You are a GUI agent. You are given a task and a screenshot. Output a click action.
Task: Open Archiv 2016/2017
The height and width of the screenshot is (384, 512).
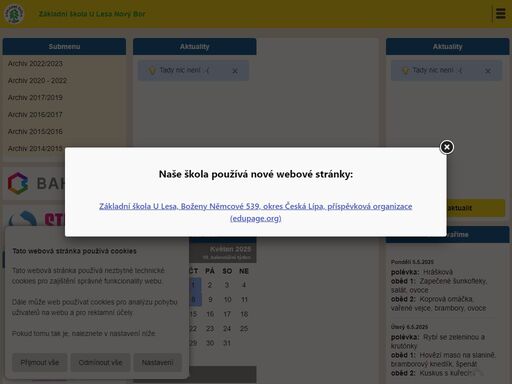tap(35, 114)
